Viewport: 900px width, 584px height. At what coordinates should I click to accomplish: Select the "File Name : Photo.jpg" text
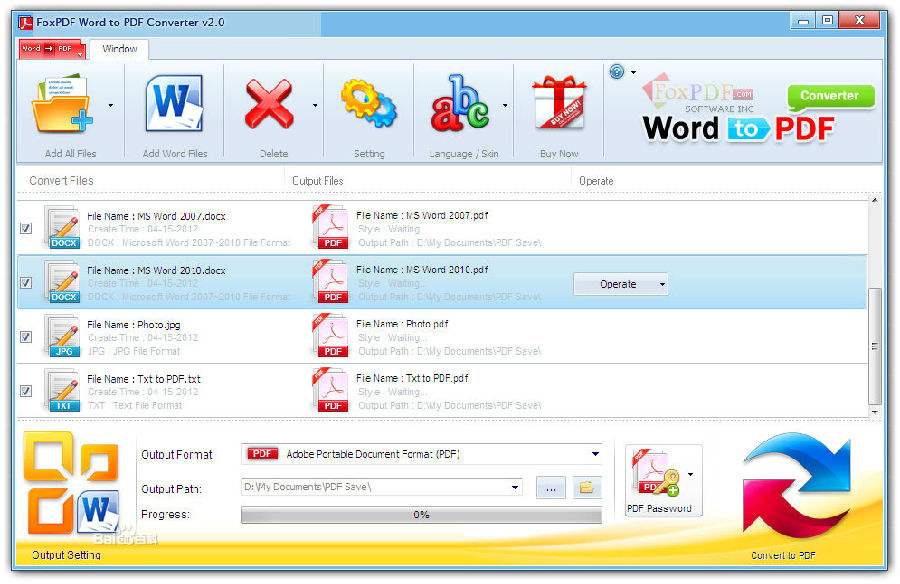tap(134, 324)
